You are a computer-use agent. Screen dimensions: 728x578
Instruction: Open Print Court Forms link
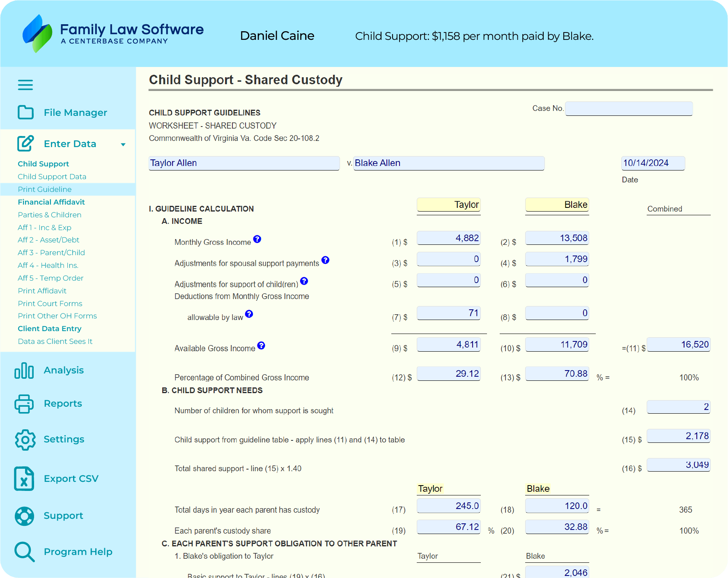pyautogui.click(x=50, y=304)
